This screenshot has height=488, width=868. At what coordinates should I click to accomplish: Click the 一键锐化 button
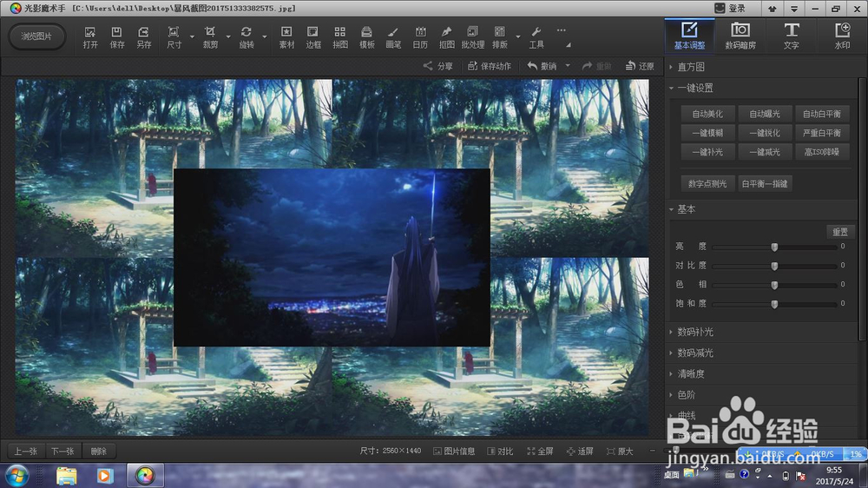click(765, 133)
